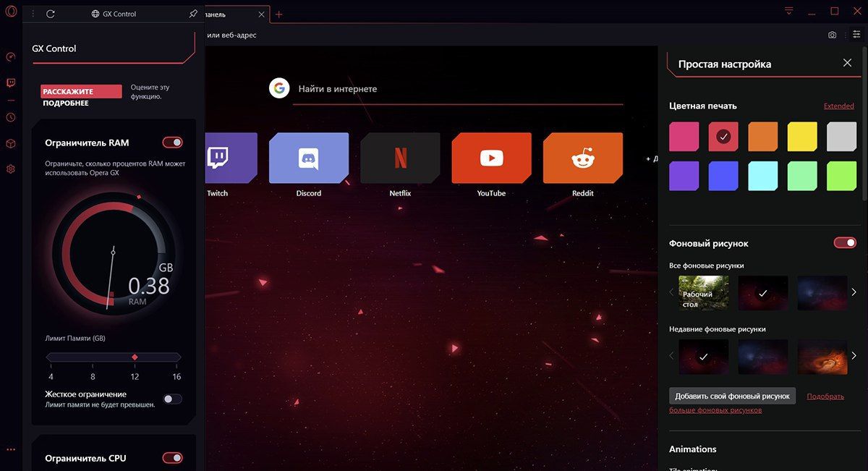Show next wallpapers in Недавние фоновые рисунки
Image resolution: width=868 pixels, height=471 pixels.
click(x=854, y=356)
